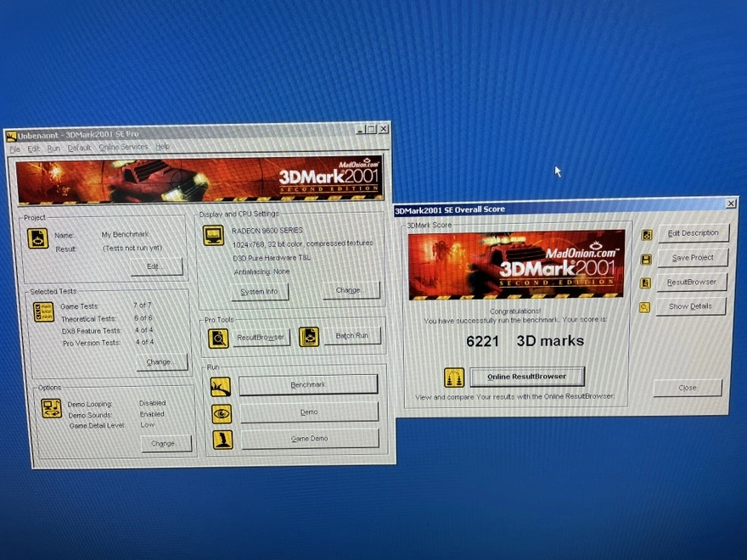Click the icon beside the score window's ResultBrowser
This screenshot has height=560, width=747.
tap(645, 283)
